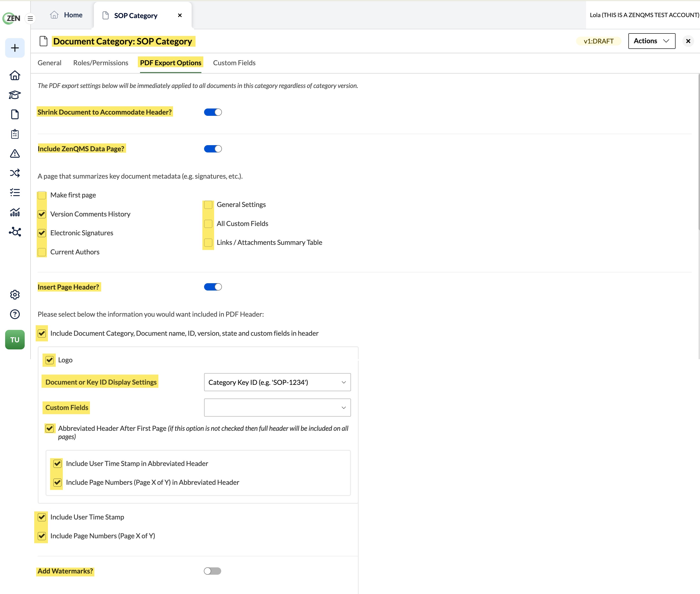
Task: Uncheck the Logo checkbox
Action: click(50, 360)
